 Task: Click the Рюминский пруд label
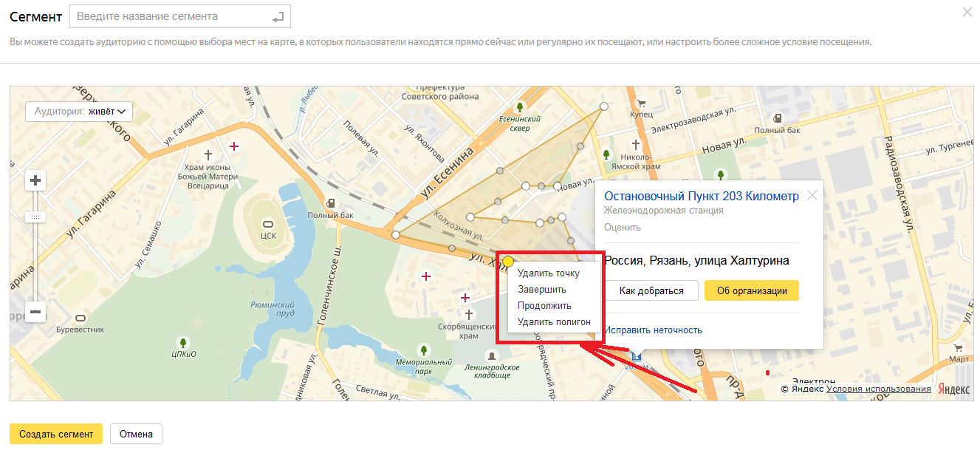pos(273,309)
